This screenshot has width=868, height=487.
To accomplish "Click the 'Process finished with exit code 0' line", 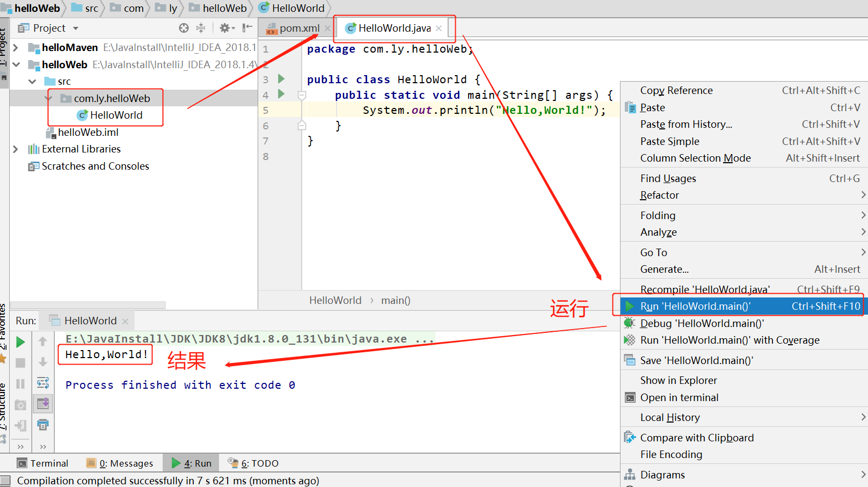I will pos(180,385).
